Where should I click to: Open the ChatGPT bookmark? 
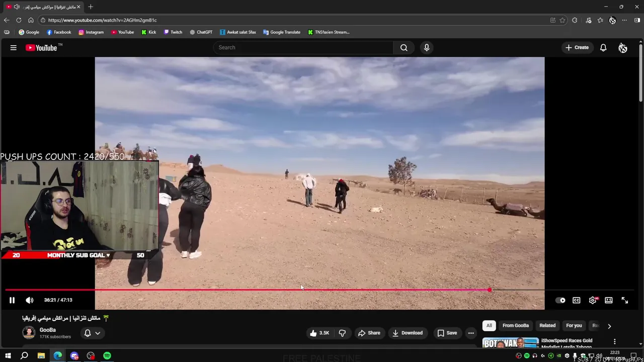201,32
